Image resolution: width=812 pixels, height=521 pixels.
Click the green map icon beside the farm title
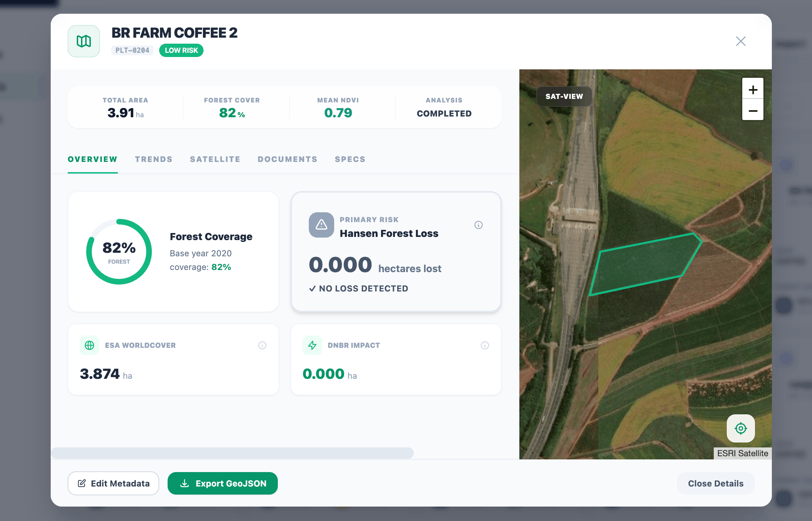click(x=83, y=41)
